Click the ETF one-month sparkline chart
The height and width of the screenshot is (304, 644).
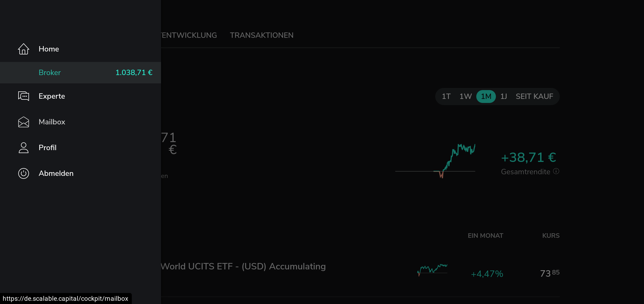pos(432,269)
